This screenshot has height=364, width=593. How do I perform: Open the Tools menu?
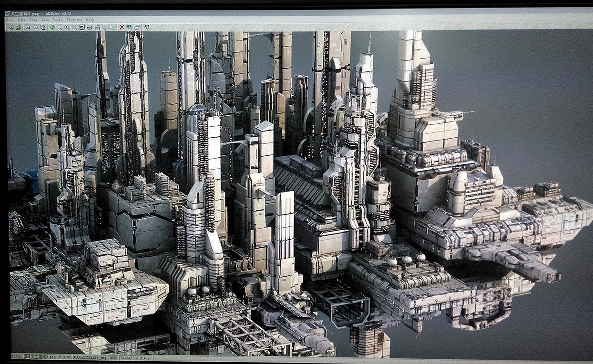click(58, 20)
